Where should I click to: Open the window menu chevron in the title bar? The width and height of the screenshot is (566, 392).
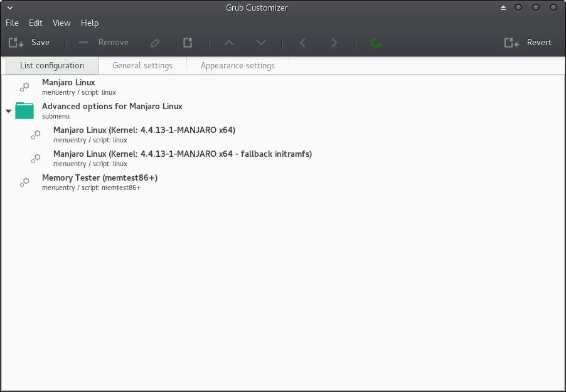(10, 8)
